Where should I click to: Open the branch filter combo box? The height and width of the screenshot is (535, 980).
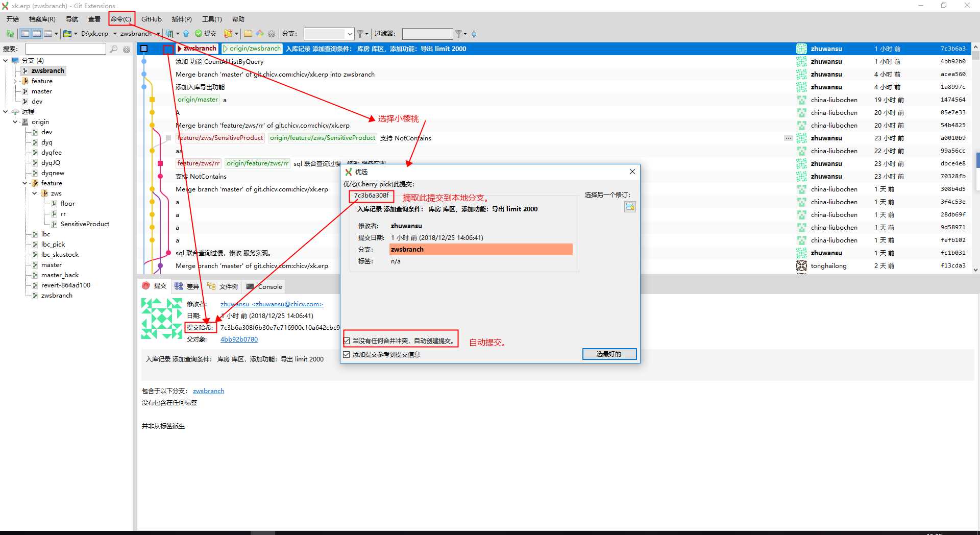tap(329, 34)
